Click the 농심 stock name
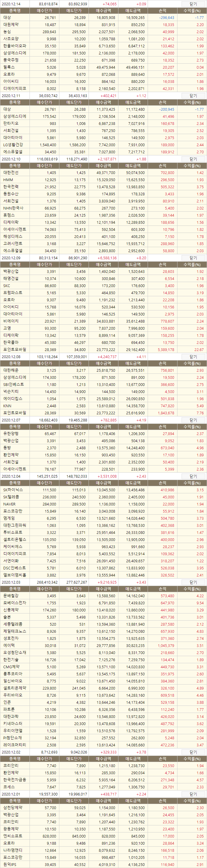 [7, 32]
